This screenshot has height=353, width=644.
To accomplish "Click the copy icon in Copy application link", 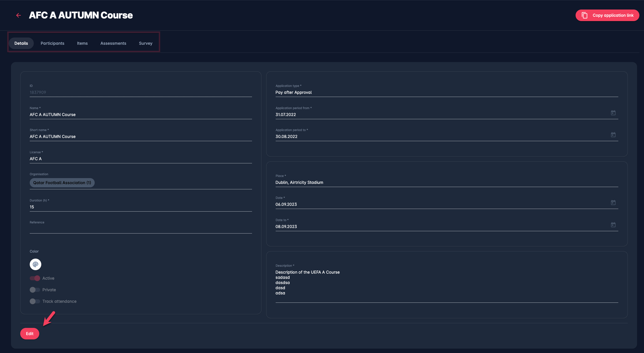I will coord(585,15).
